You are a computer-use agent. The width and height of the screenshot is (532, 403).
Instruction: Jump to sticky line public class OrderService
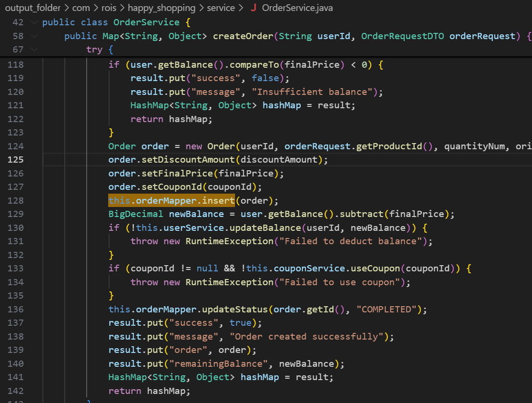pyautogui.click(x=111, y=22)
